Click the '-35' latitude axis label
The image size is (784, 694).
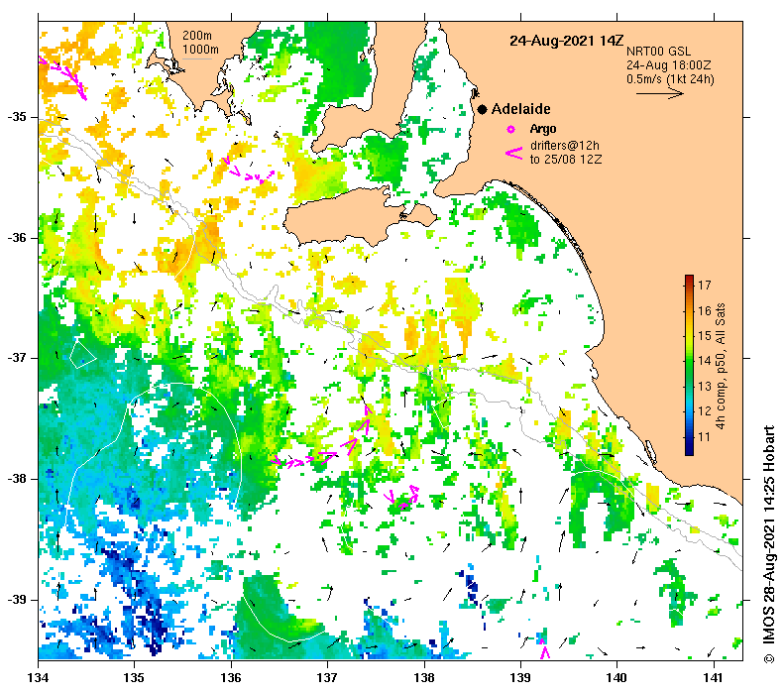(x=17, y=117)
